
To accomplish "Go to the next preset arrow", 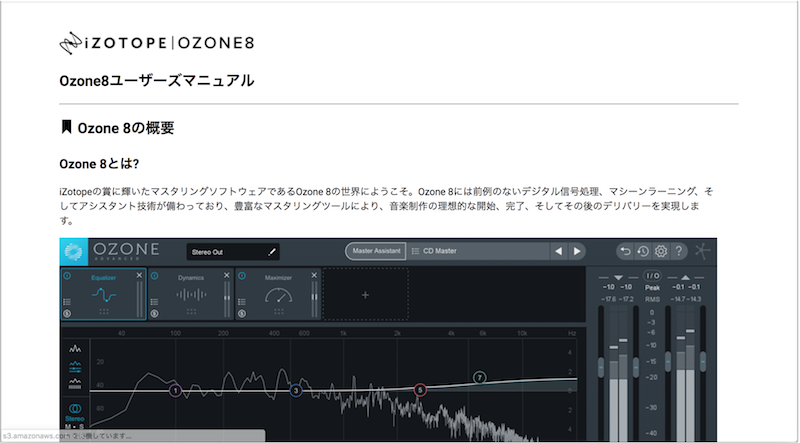I will [577, 251].
